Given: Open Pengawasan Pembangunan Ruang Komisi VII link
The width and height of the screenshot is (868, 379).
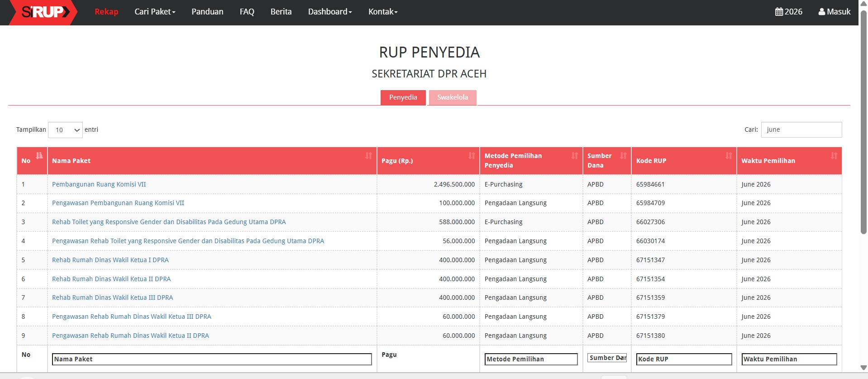Looking at the screenshot, I should click(x=118, y=203).
